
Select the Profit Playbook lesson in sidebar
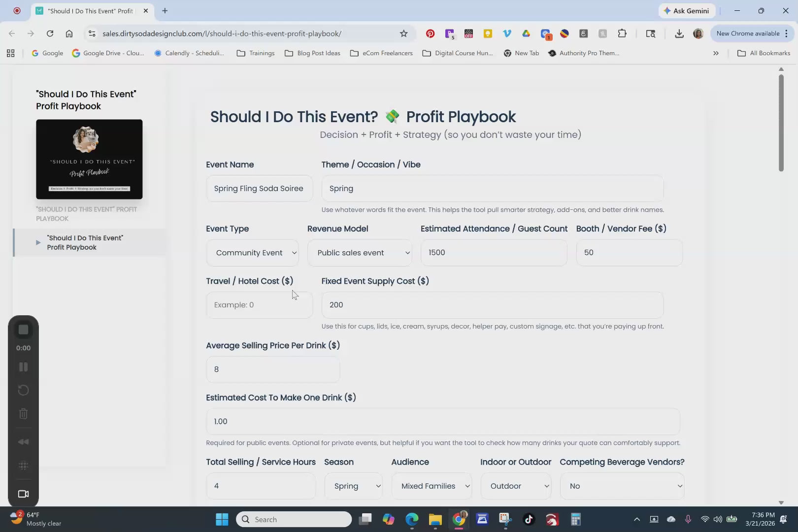tap(85, 242)
